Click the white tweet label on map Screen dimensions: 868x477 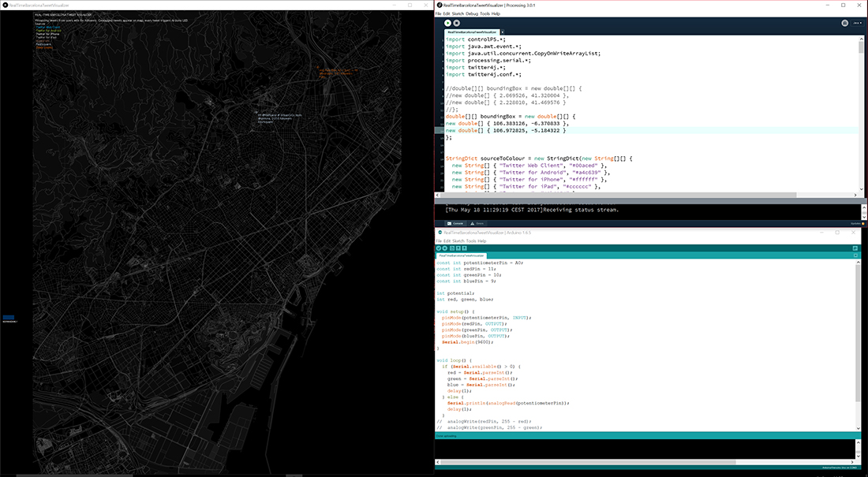click(279, 118)
